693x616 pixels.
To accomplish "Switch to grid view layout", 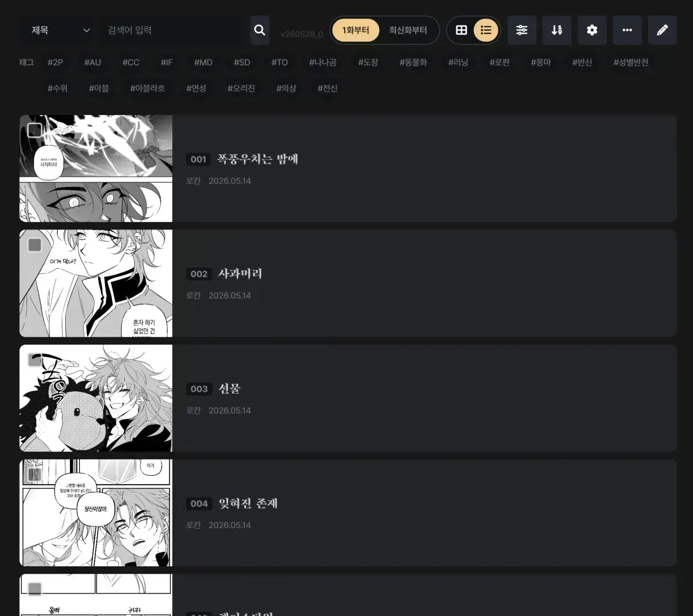I will (x=461, y=30).
